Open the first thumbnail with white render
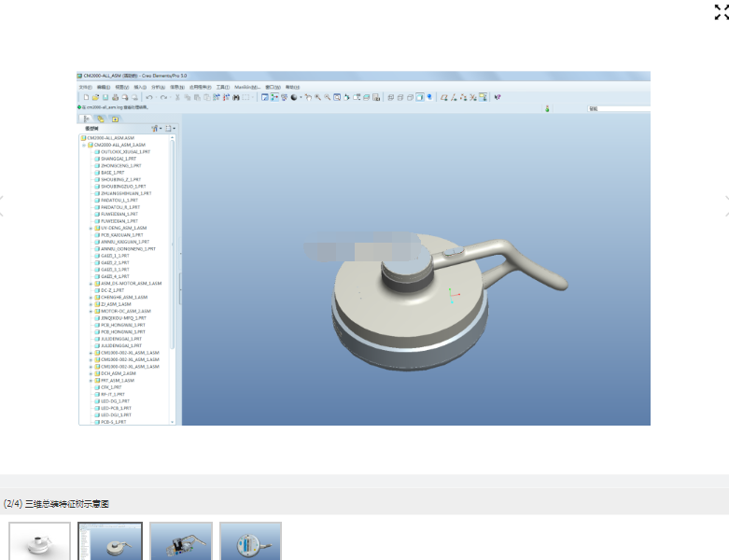Screen dimensions: 729x560 [39, 541]
